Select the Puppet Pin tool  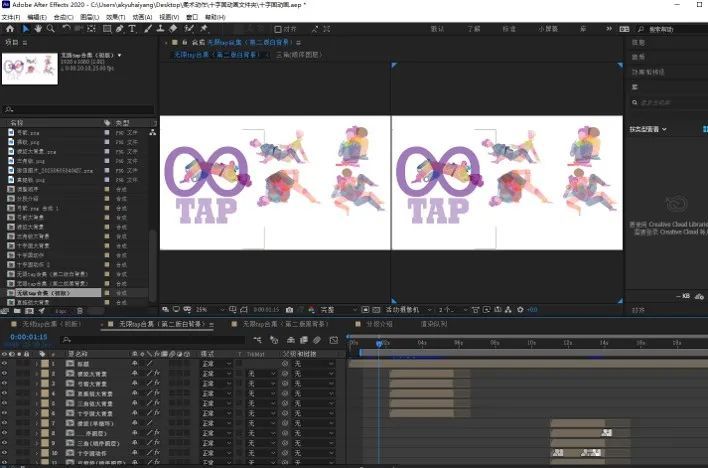pyautogui.click(x=204, y=29)
